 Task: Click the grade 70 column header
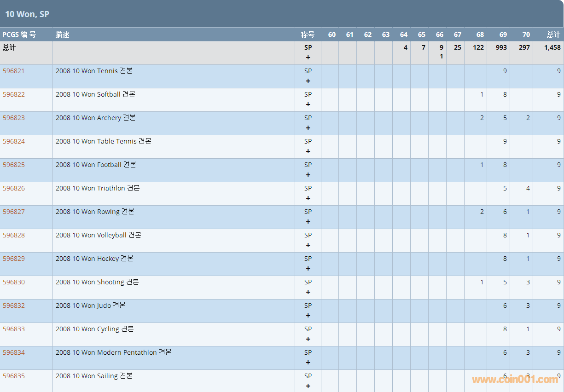coord(526,35)
